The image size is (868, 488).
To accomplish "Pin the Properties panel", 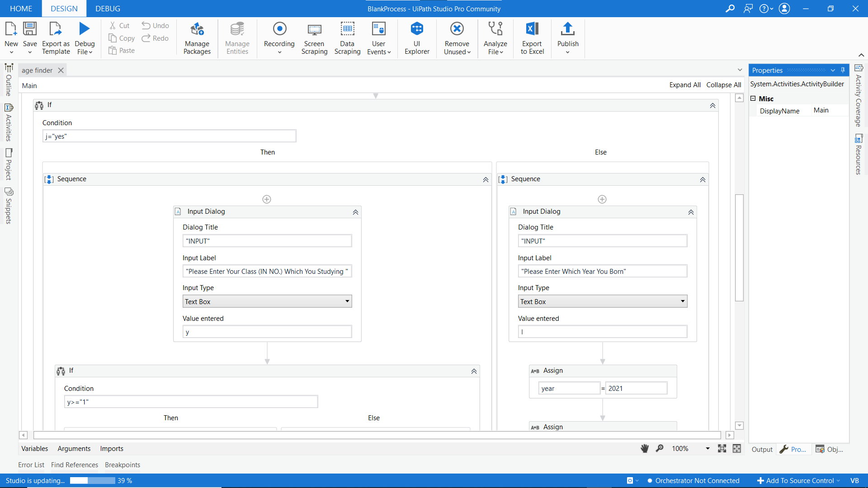I will point(843,70).
